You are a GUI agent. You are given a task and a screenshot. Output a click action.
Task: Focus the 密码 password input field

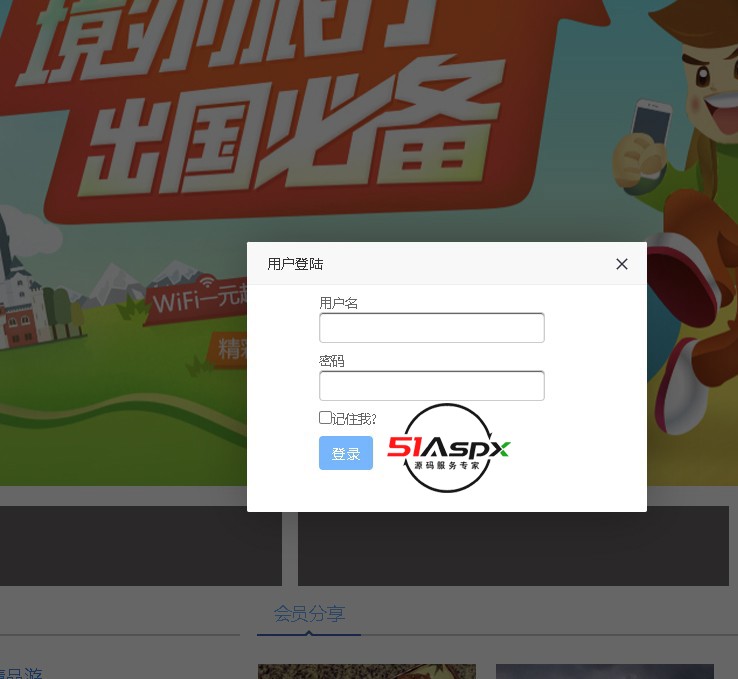tap(432, 386)
